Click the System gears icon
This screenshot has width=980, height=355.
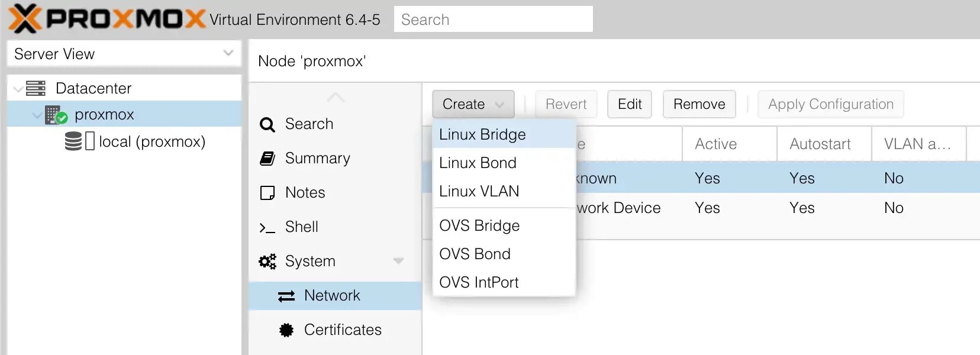pos(267,262)
